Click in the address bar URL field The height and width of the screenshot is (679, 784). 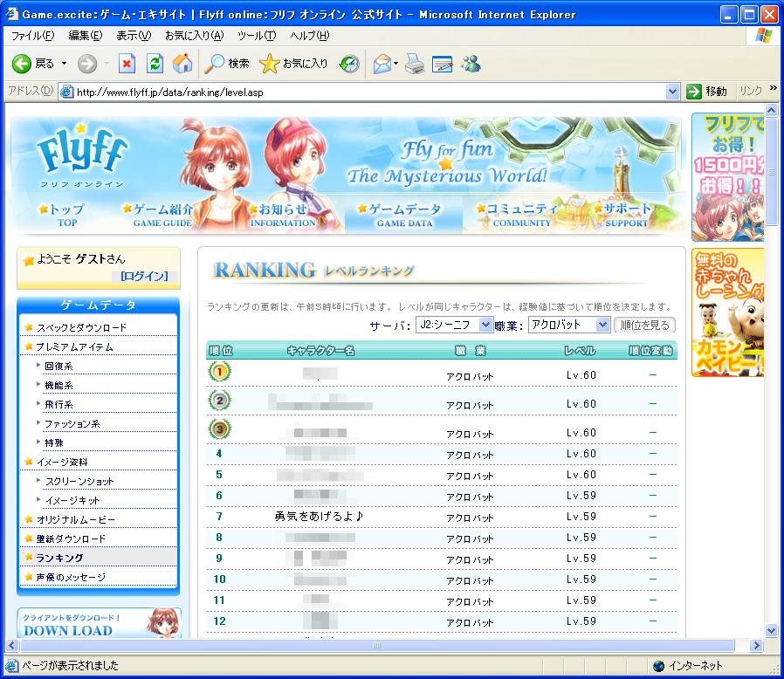370,92
